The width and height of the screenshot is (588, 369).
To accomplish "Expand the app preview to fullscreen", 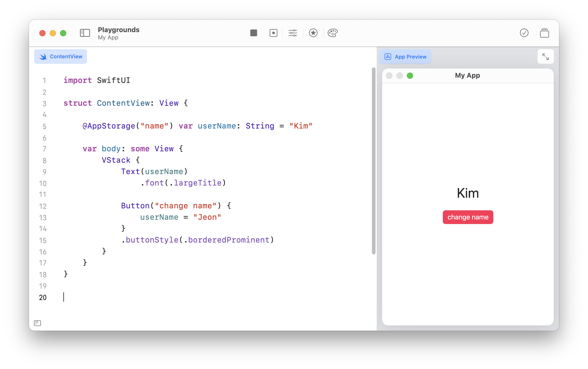I will [545, 56].
